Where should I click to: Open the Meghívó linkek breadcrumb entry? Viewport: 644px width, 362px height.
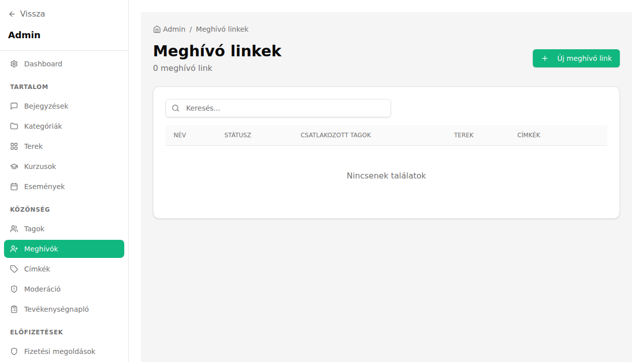point(222,29)
